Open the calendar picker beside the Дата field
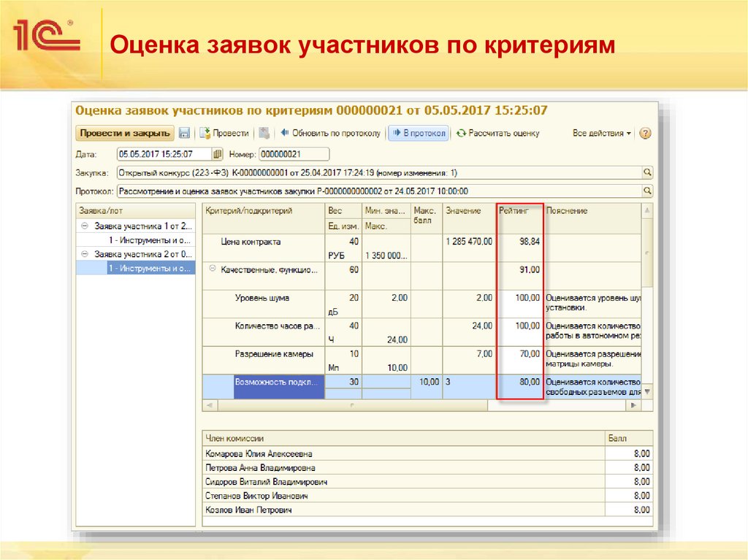The image size is (748, 560). (218, 153)
